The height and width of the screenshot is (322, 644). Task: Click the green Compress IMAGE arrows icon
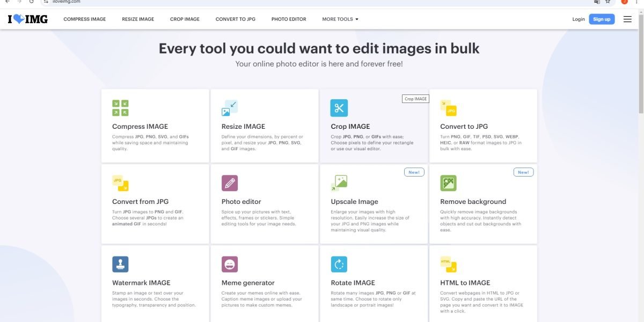click(120, 108)
